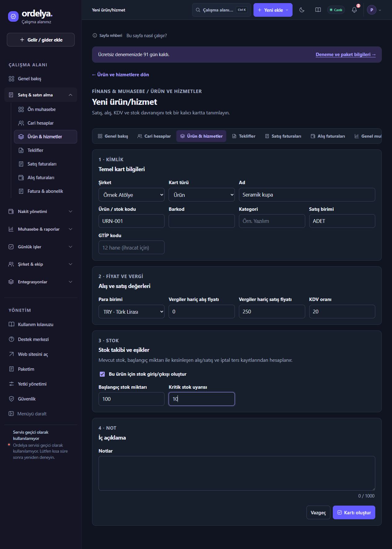Click the Fatura & abonelik sidebar icon
This screenshot has height=549, width=392.
pyautogui.click(x=21, y=191)
